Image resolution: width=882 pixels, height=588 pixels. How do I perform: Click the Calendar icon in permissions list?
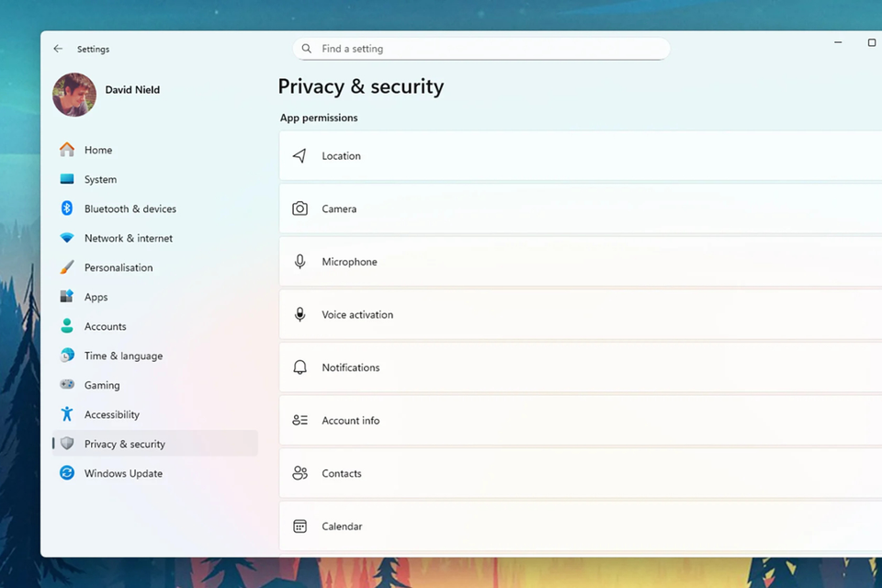point(300,526)
